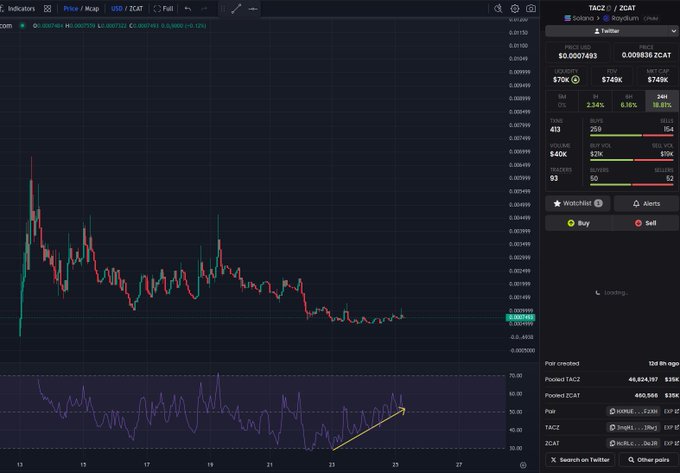Open the quick search icon on chart toolbar

(x=498, y=8)
